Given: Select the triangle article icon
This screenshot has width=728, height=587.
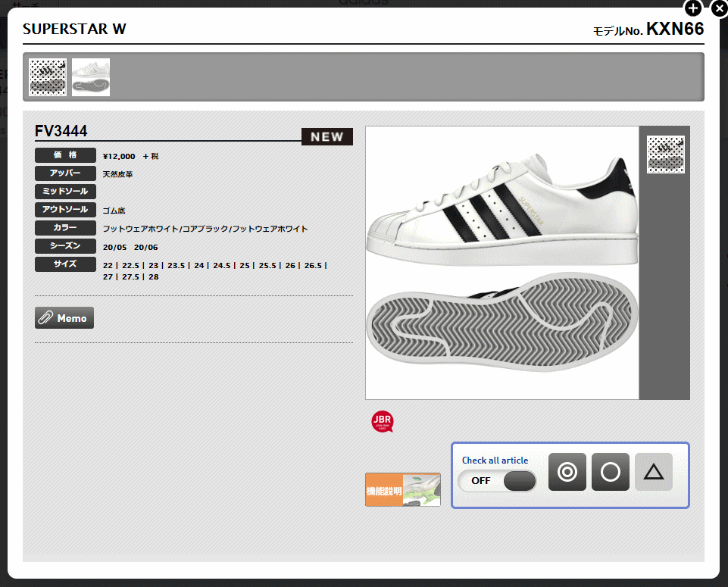Looking at the screenshot, I should [x=653, y=471].
